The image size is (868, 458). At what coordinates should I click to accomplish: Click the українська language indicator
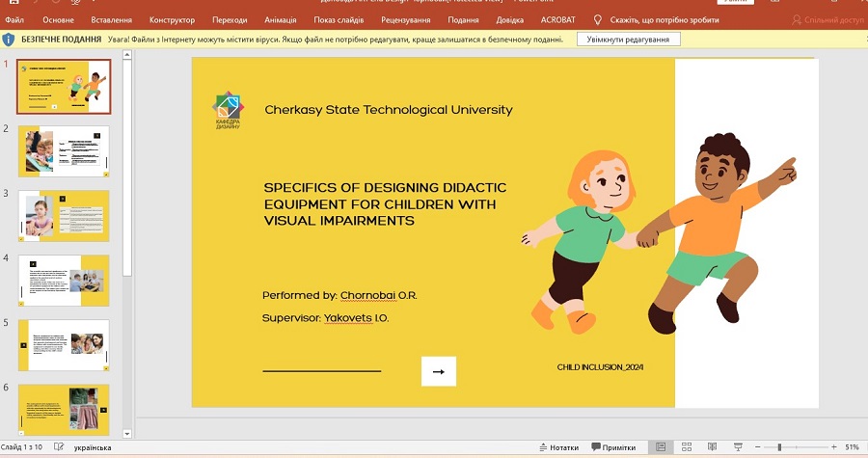[93, 447]
